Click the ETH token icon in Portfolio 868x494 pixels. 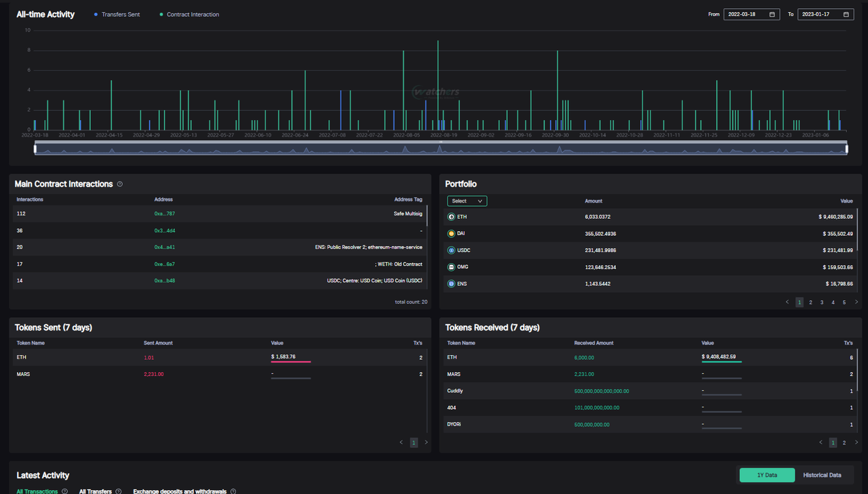(452, 217)
